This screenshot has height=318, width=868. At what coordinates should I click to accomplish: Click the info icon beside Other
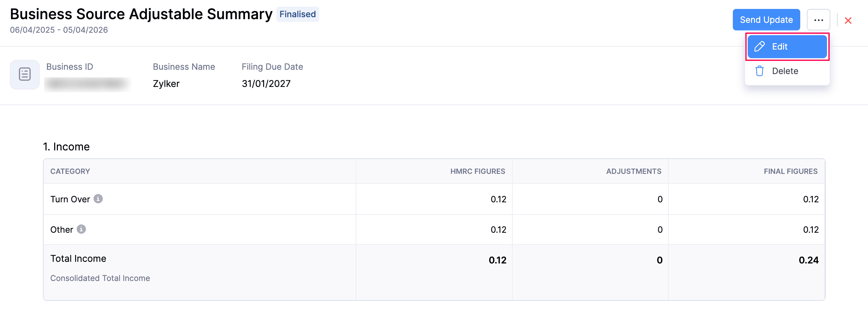(x=81, y=229)
